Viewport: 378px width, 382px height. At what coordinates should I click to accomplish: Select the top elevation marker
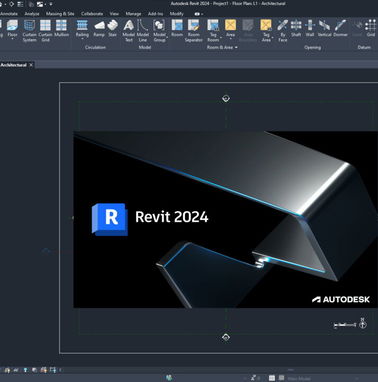pos(226,98)
